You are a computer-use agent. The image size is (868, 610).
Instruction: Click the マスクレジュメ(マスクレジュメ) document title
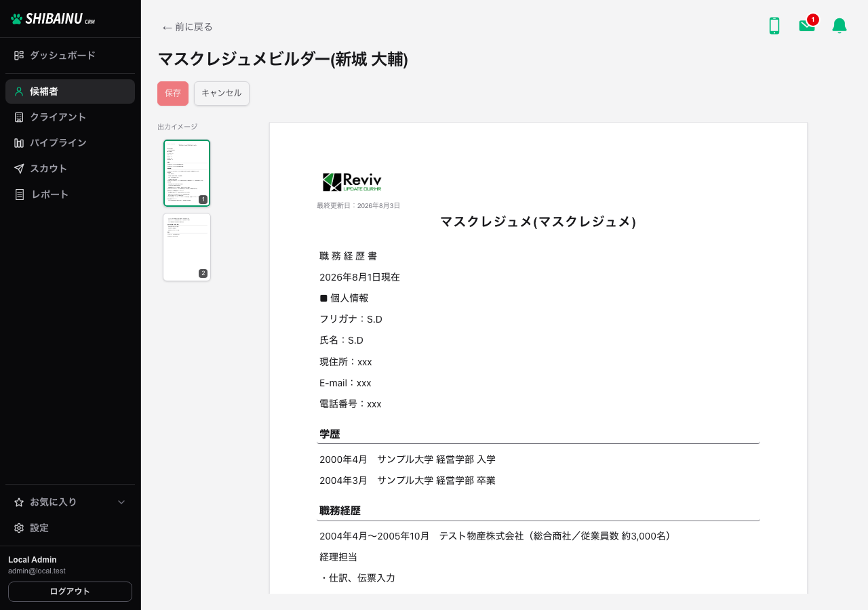[538, 222]
